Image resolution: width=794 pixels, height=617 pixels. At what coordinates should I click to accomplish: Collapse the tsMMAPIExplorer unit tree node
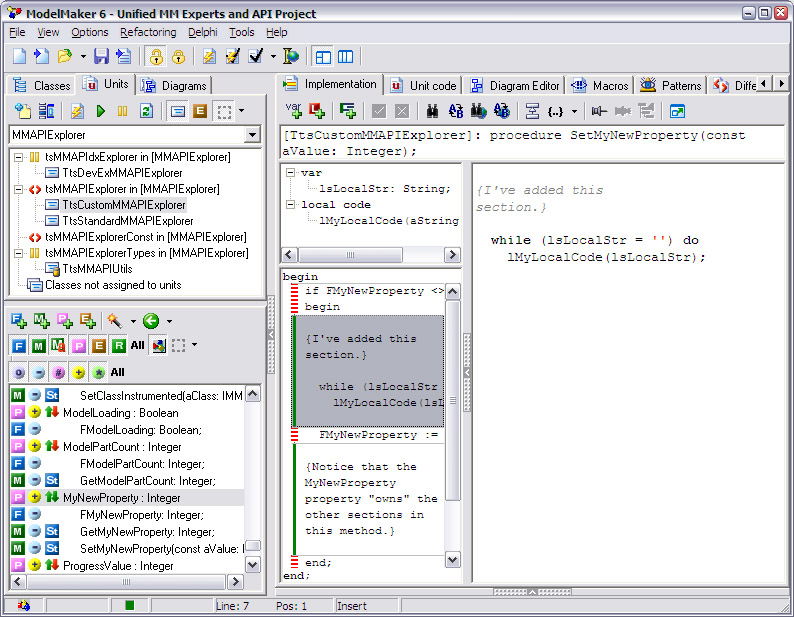[x=20, y=188]
